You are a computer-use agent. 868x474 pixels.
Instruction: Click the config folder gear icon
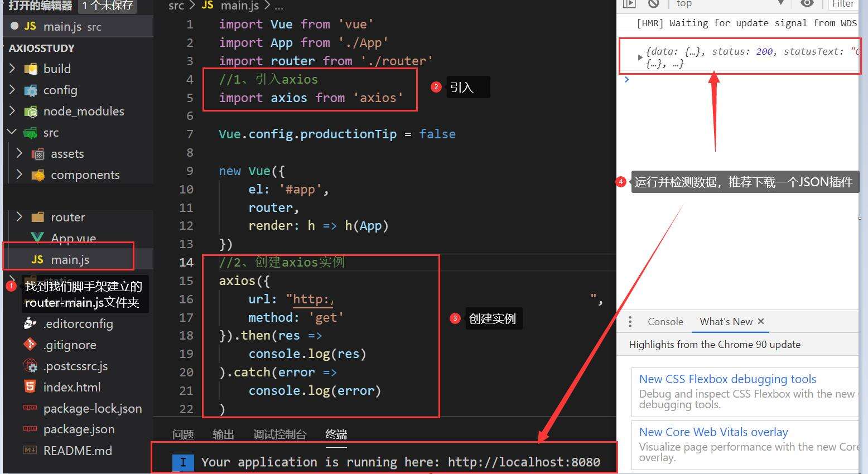click(31, 90)
